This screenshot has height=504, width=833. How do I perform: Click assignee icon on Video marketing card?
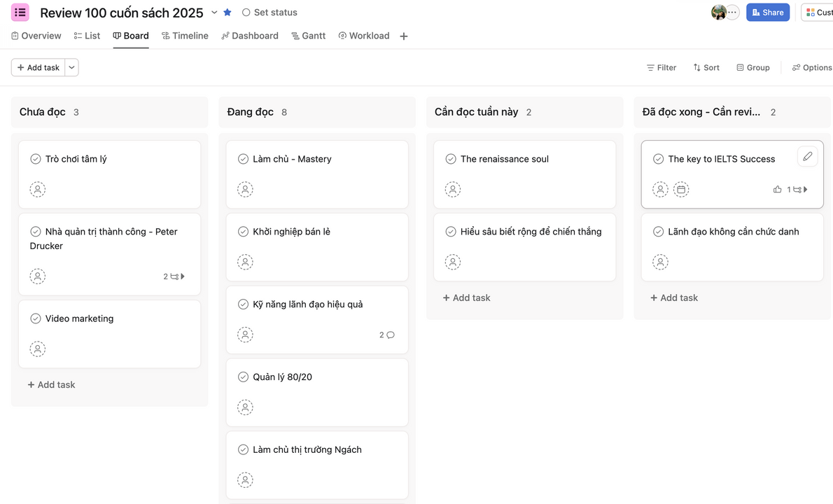(x=38, y=349)
